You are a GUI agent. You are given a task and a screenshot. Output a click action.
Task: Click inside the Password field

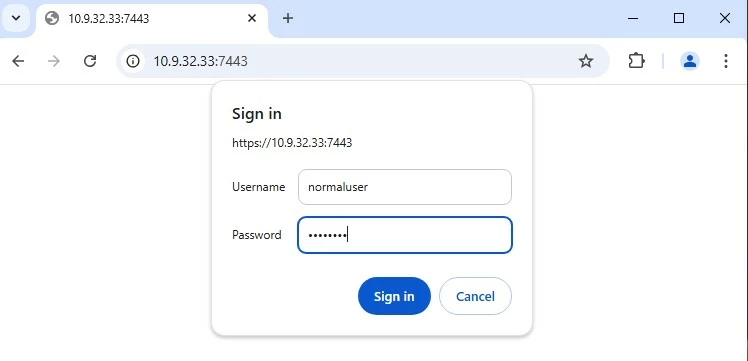point(405,235)
